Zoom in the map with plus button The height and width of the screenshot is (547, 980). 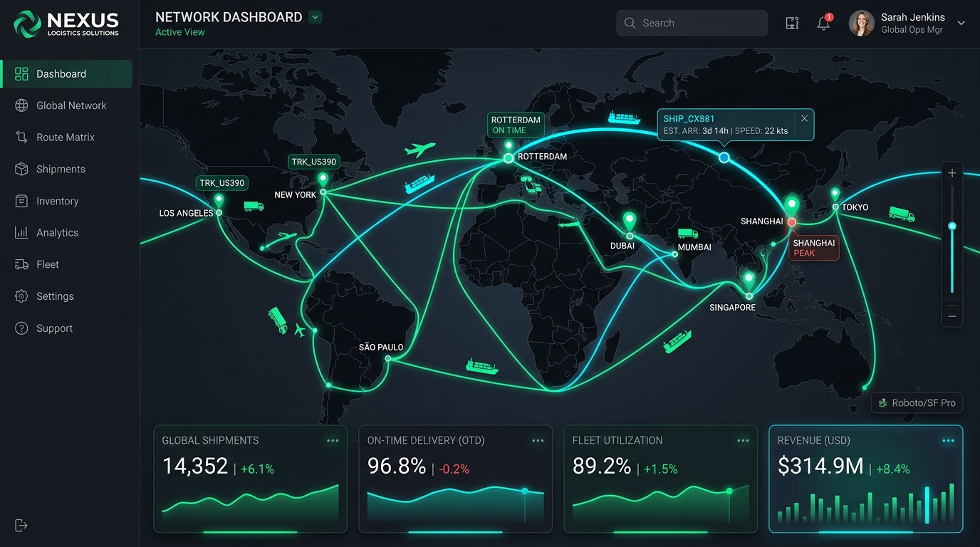click(952, 173)
